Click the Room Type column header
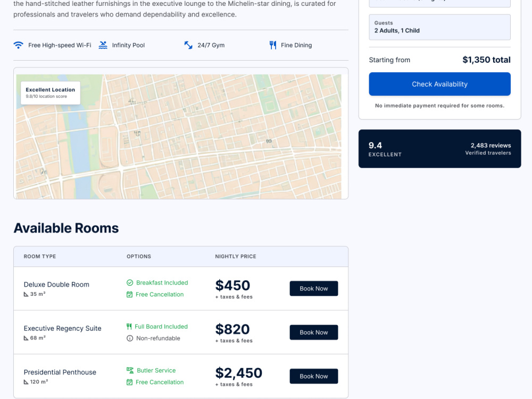The width and height of the screenshot is (532, 399). [x=40, y=256]
